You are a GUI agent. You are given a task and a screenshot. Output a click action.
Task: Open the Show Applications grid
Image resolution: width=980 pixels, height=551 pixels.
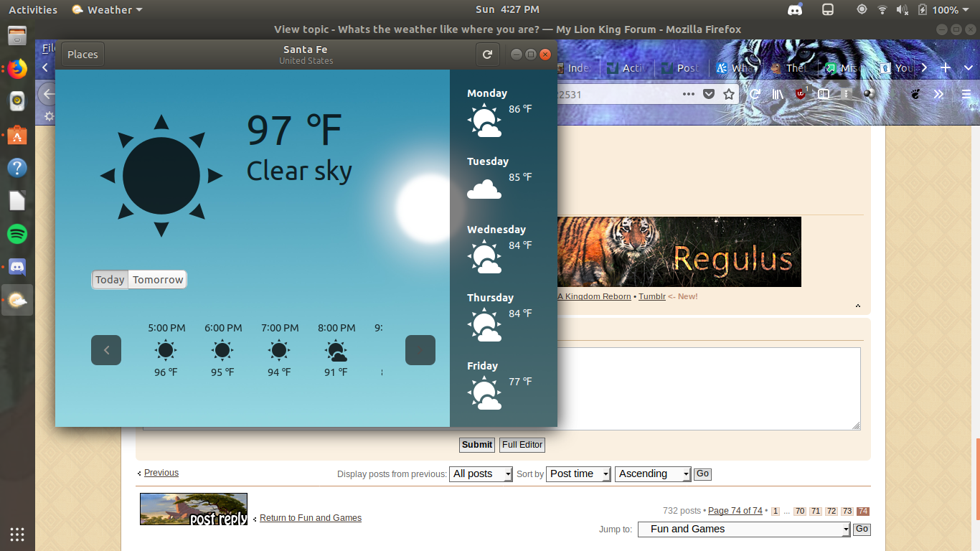click(17, 534)
